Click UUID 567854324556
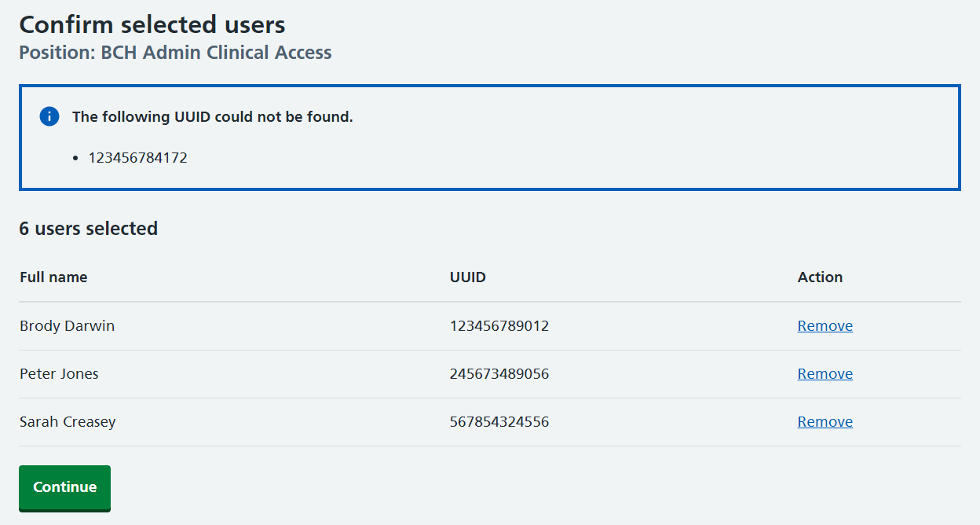980x525 pixels. 499,422
